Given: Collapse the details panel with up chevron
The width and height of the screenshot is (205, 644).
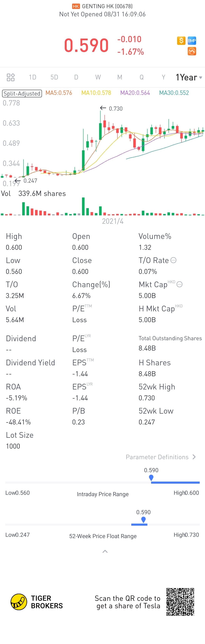Looking at the screenshot, I should tap(105, 551).
